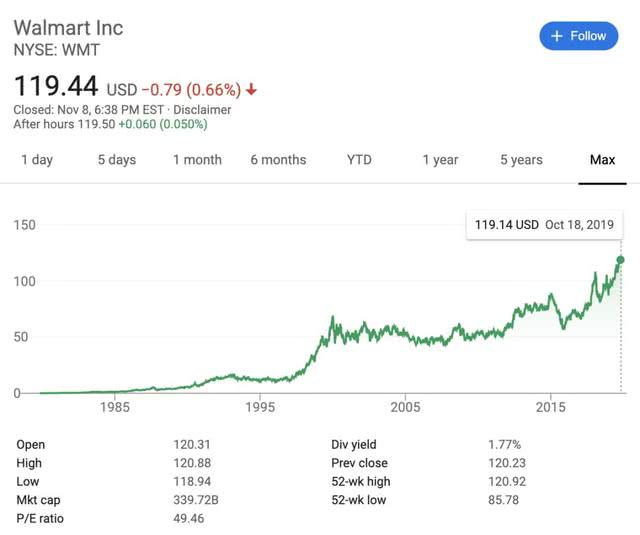The height and width of the screenshot is (535, 640).
Task: Show the 1 month chart
Action: click(197, 160)
